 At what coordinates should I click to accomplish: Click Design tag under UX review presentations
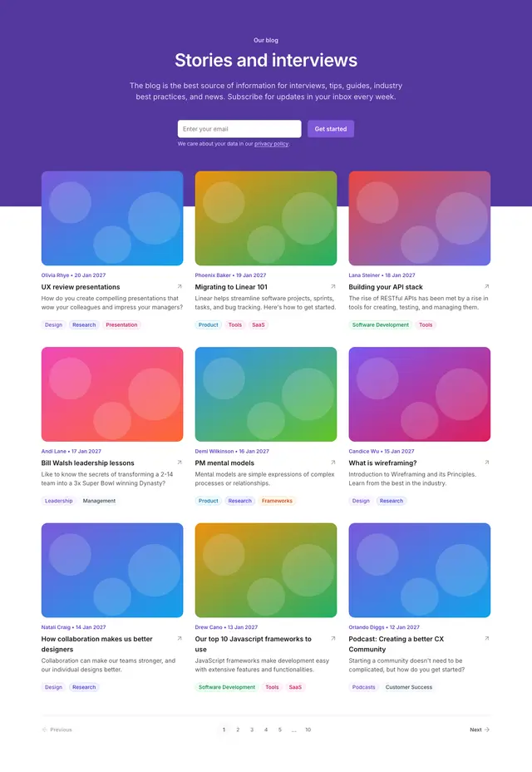[54, 325]
